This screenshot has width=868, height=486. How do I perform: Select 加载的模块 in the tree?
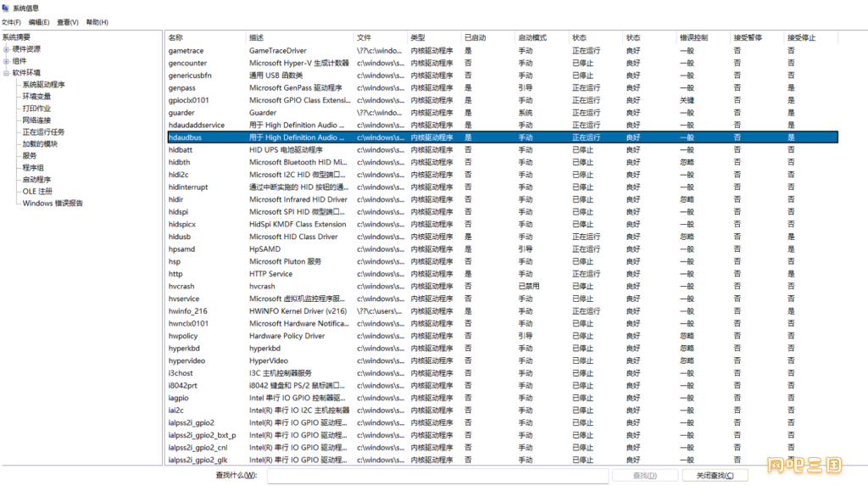click(40, 144)
